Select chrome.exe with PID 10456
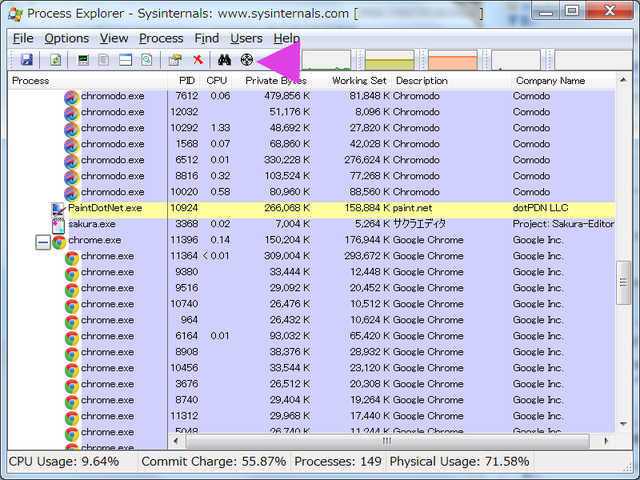This screenshot has width=640, height=480. tap(312, 368)
